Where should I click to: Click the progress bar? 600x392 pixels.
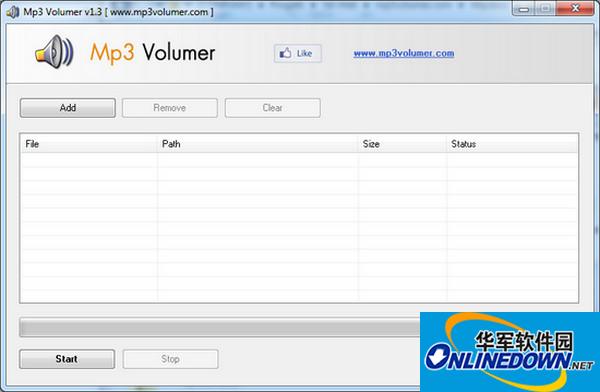[x=220, y=327]
